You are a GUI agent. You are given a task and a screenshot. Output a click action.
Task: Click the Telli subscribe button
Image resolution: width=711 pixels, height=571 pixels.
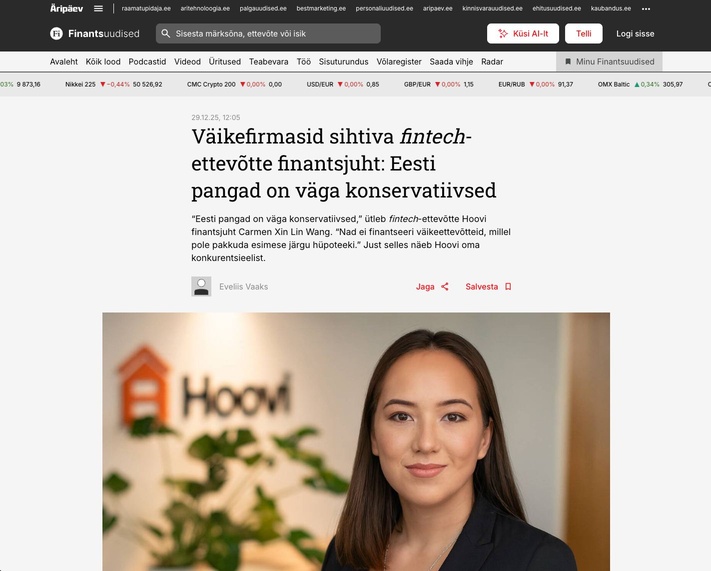584,34
